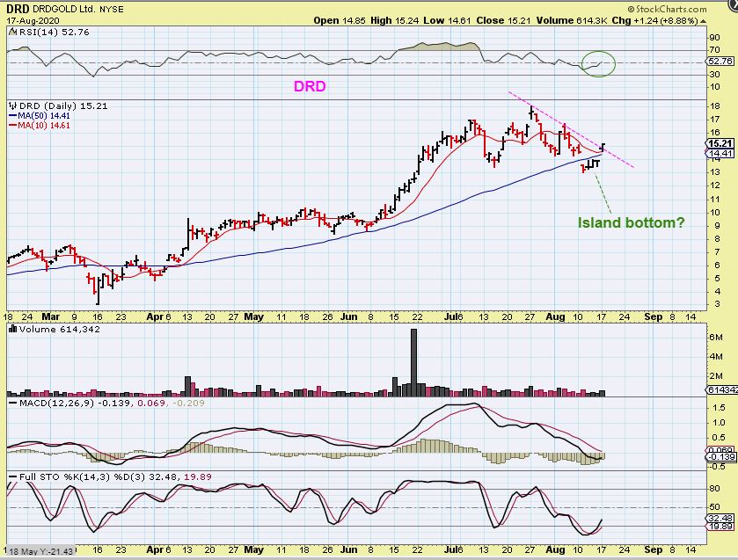Viewport: 738px width, 560px height.
Task: Click the DRD ticker symbol in header
Action: coord(18,9)
